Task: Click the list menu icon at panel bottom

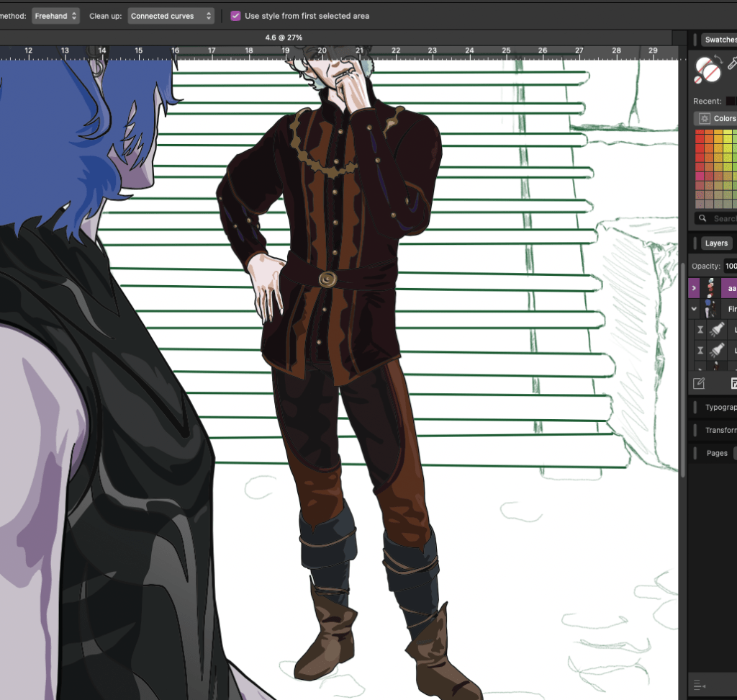Action: (x=698, y=685)
